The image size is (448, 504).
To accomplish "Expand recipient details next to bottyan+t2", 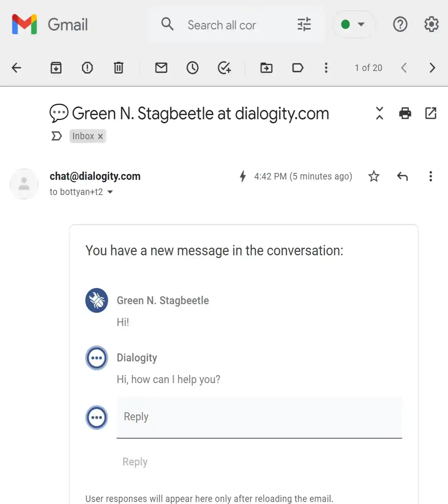I will [x=110, y=192].
